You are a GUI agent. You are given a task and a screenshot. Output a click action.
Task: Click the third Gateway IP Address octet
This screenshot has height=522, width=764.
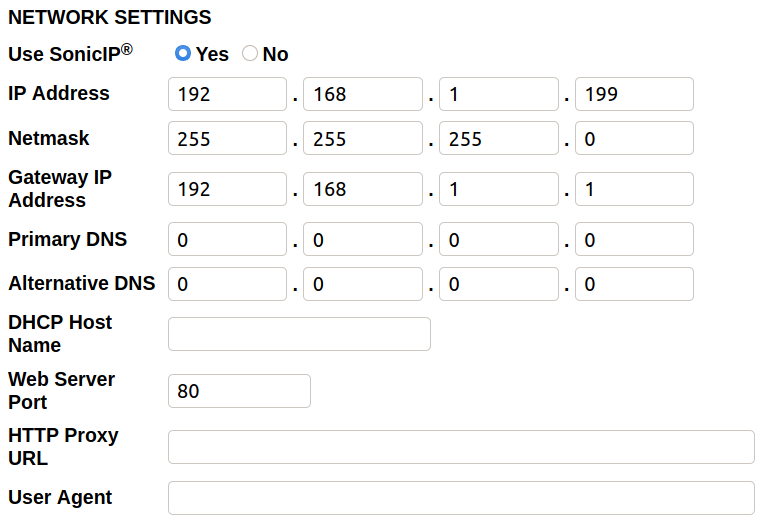point(498,188)
